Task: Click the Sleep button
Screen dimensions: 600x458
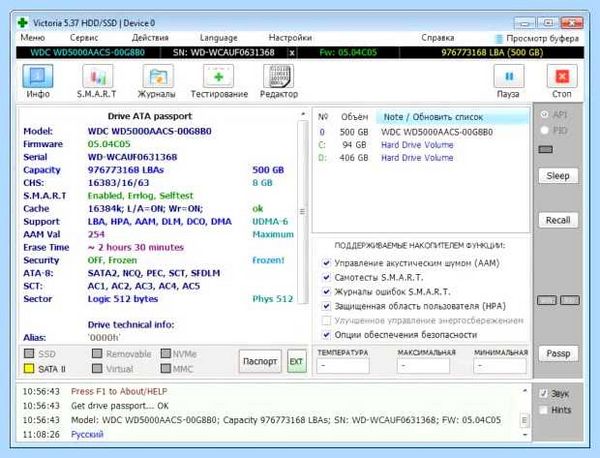Action: [558, 176]
